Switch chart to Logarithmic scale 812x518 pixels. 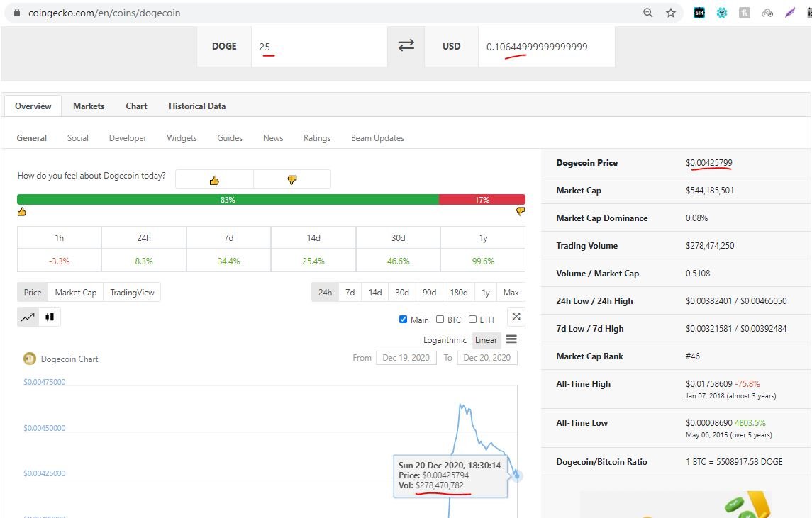click(445, 340)
